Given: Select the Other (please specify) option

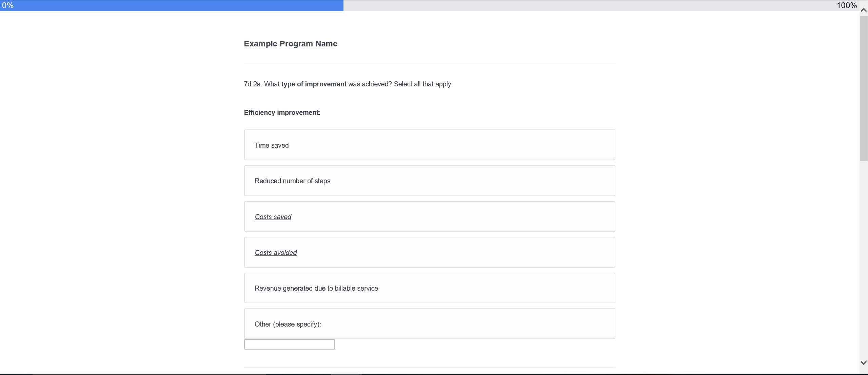Looking at the screenshot, I should (x=429, y=324).
